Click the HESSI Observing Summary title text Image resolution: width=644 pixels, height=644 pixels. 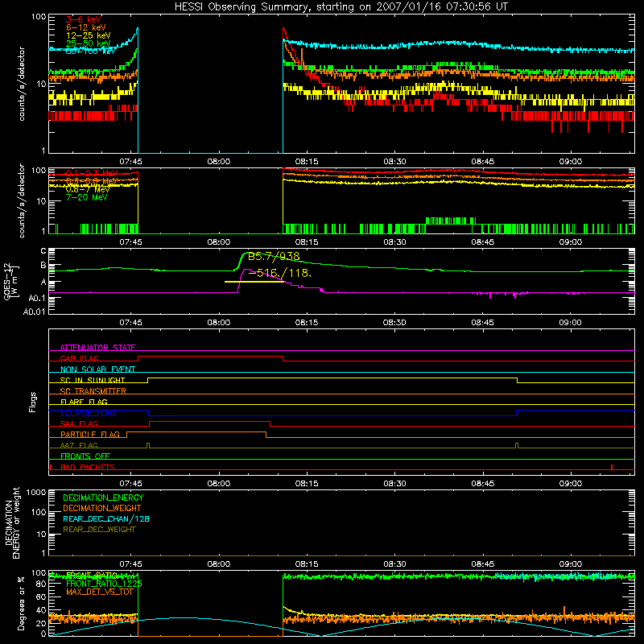(341, 7)
